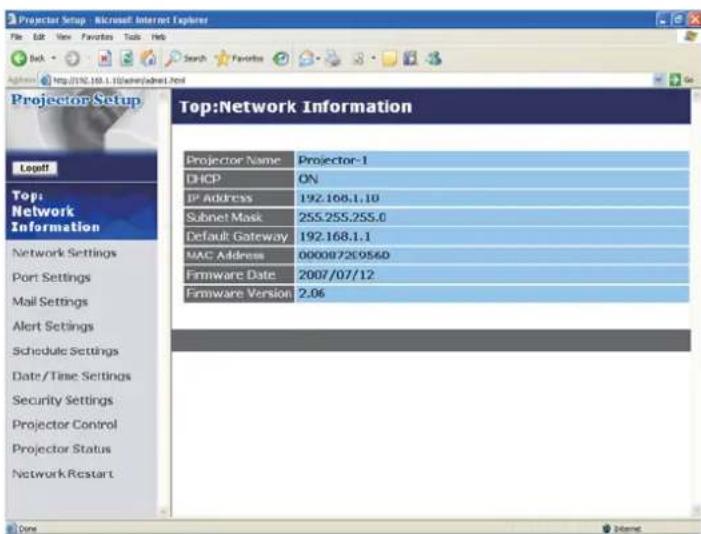Viewport: 701px width, 534px height.
Task: Open the Help menu
Action: (x=159, y=37)
